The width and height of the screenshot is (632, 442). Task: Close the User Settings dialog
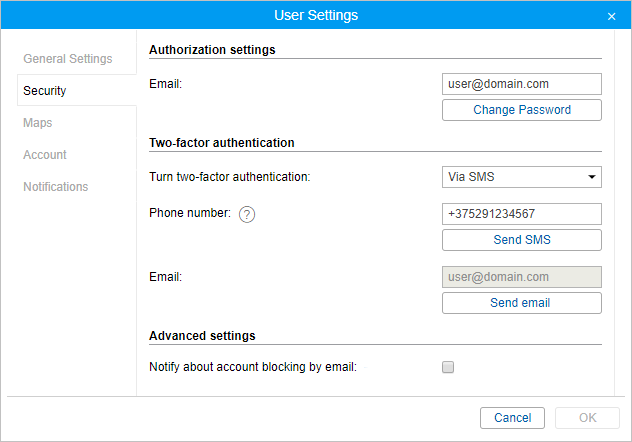coord(611,16)
